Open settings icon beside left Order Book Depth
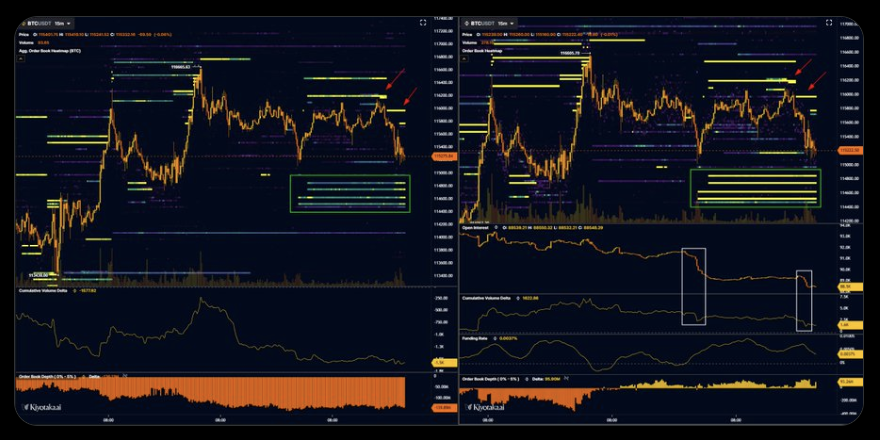Viewport: 880px width, 440px height. click(x=84, y=377)
